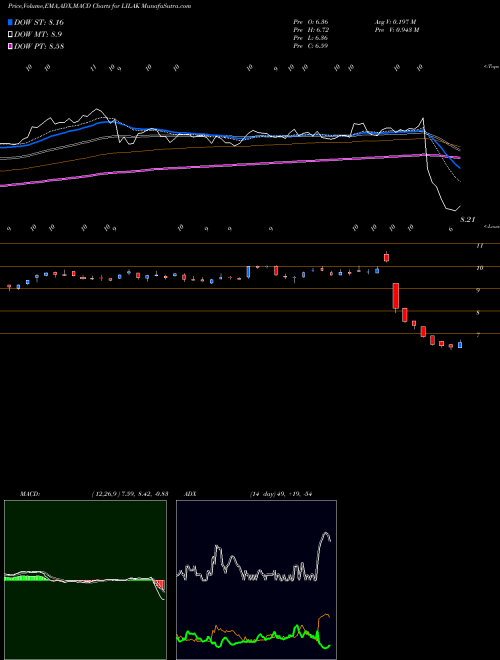This screenshot has height=660, width=500.
Task: Click the '<Lows' marker label
Action: 492,226
